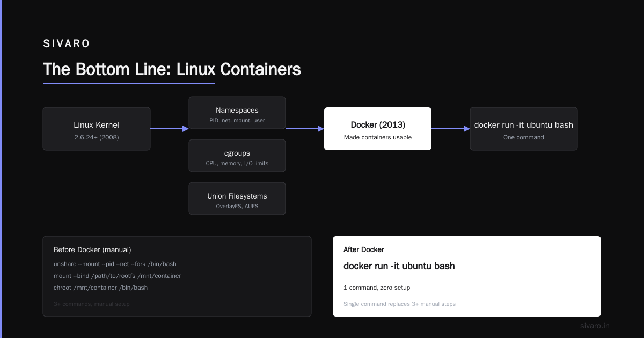Click "3+ commands, manual setup" note

[x=92, y=304]
